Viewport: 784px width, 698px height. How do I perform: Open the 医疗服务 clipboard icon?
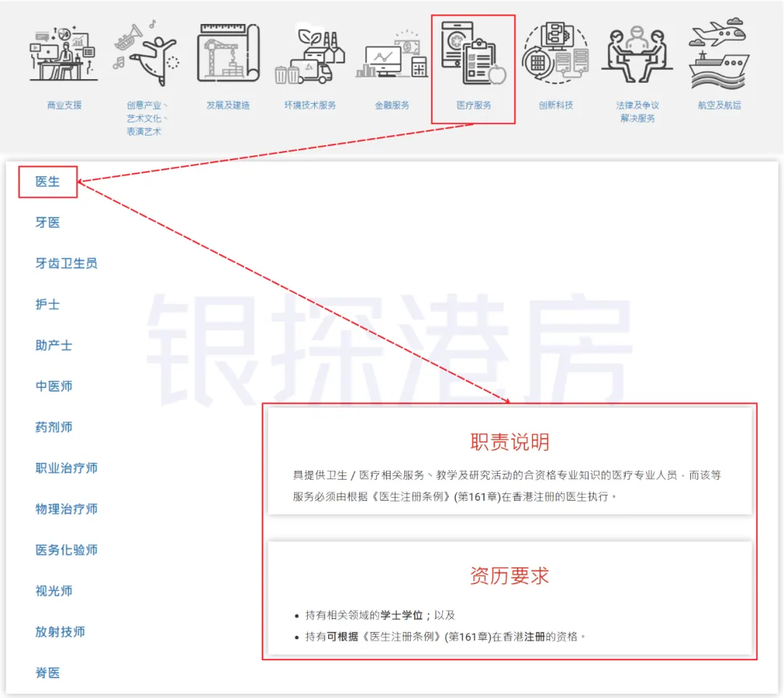(473, 52)
